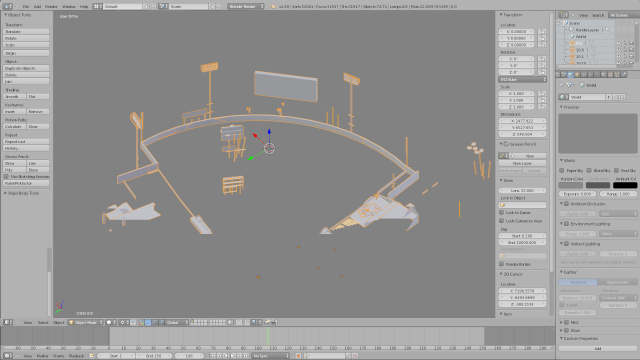The height and width of the screenshot is (360, 640).
Task: Expand the RenderLayers tree item
Action: click(566, 30)
